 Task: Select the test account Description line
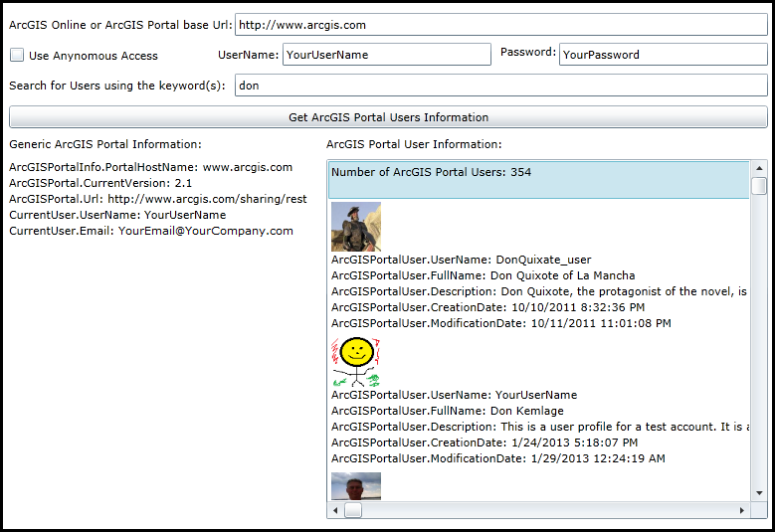point(540,427)
